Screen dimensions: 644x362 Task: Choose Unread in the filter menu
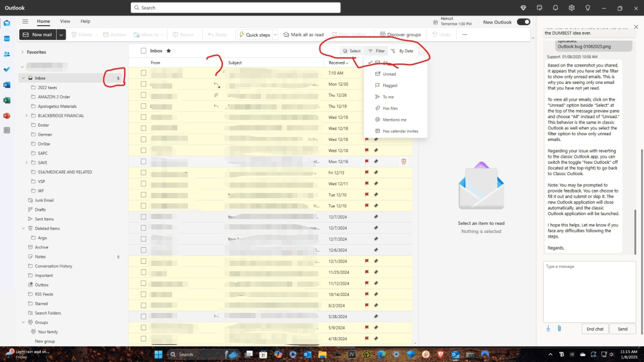coord(395,74)
